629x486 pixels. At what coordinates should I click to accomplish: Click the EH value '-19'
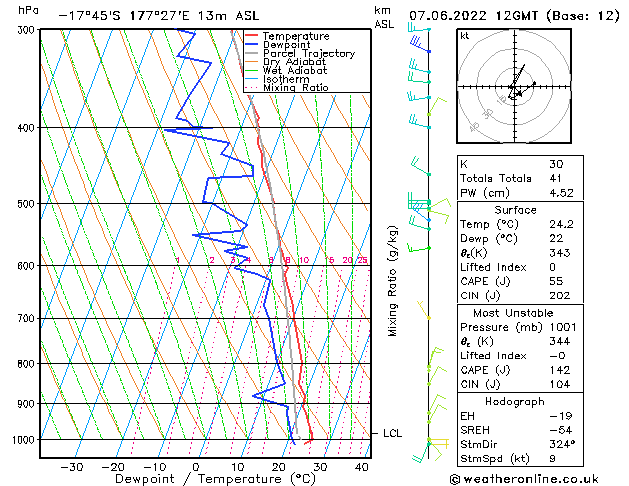click(561, 416)
